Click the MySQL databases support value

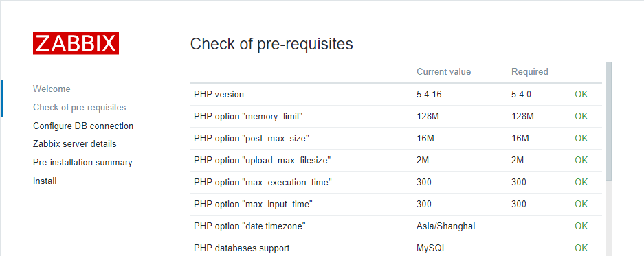[x=432, y=248]
